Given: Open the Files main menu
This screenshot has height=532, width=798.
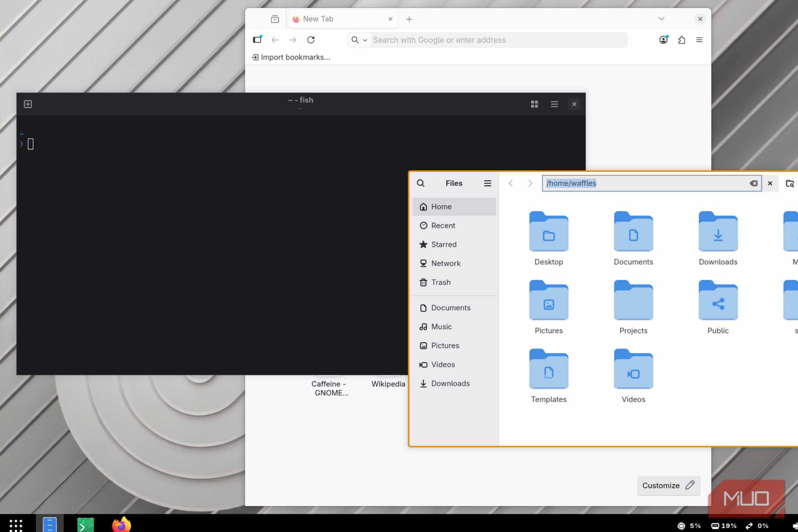Looking at the screenshot, I should click(x=488, y=184).
